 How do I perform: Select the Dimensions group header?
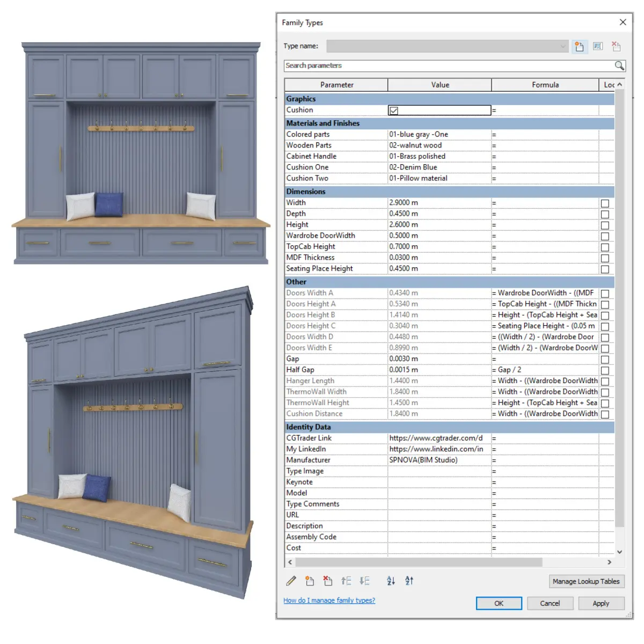click(x=450, y=191)
